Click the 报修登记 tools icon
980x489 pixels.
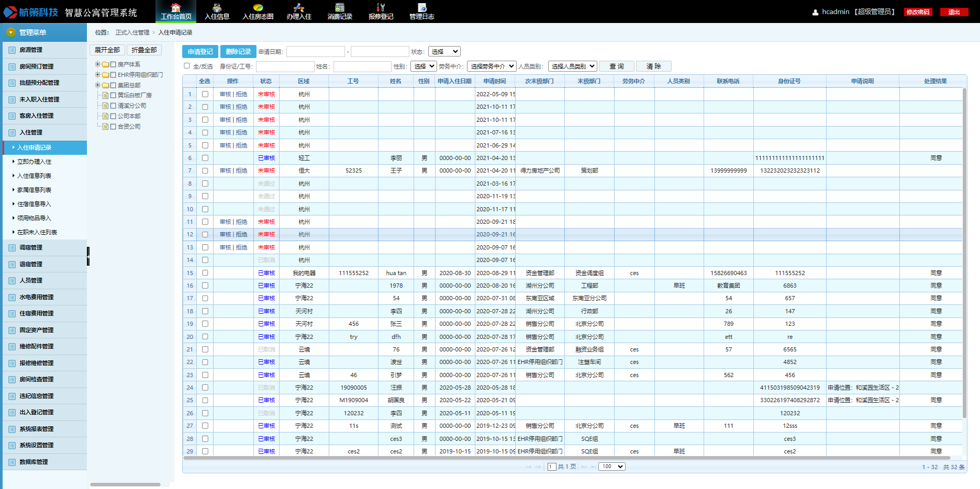point(381,7)
